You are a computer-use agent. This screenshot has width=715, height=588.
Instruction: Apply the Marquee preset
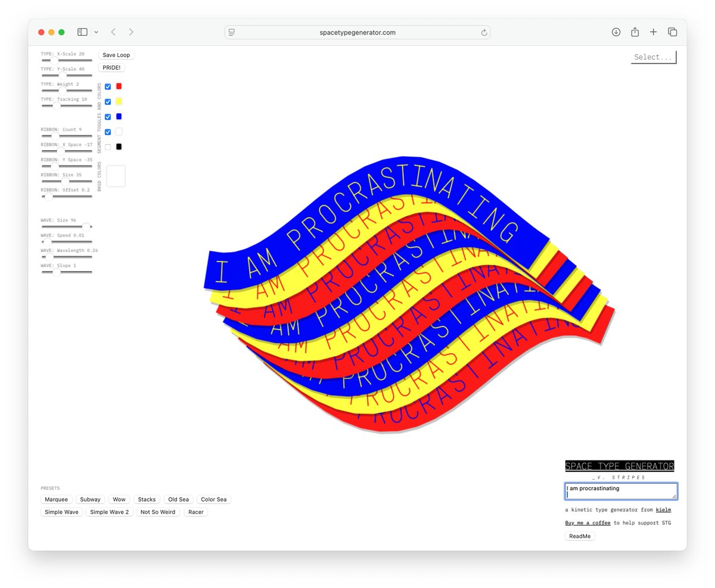57,499
